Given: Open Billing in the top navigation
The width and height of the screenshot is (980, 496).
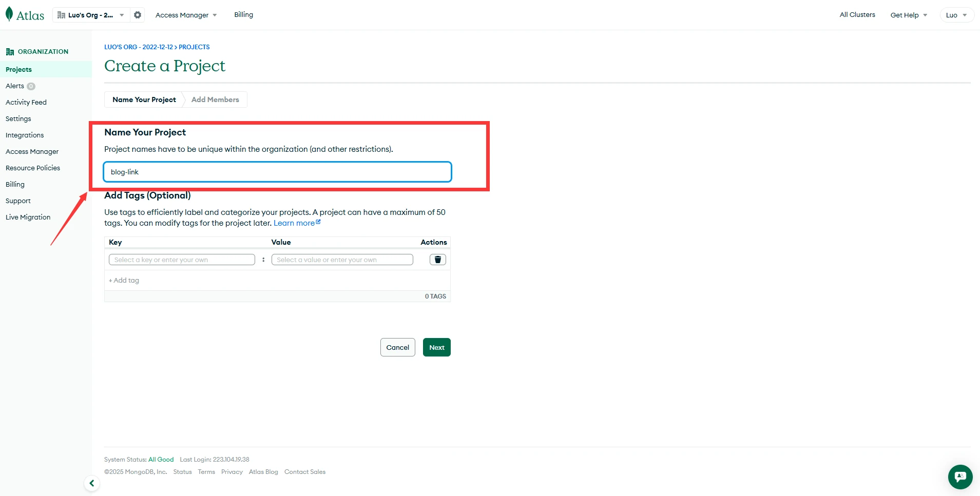Looking at the screenshot, I should point(243,14).
